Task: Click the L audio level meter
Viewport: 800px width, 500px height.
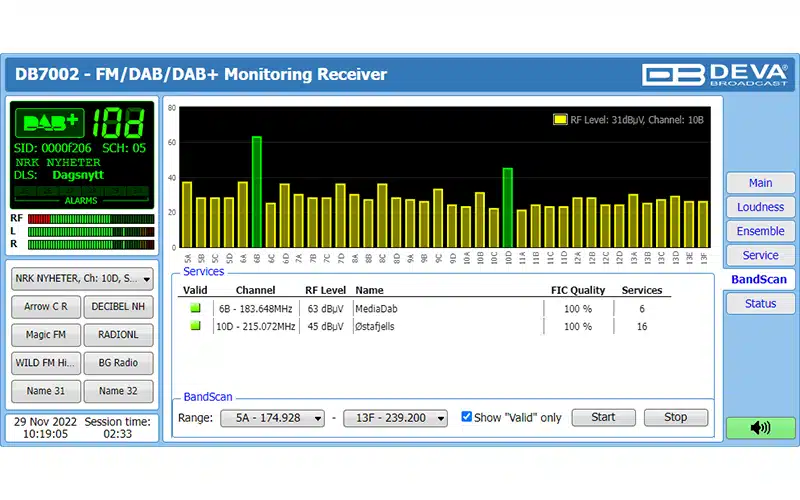Action: click(91, 232)
